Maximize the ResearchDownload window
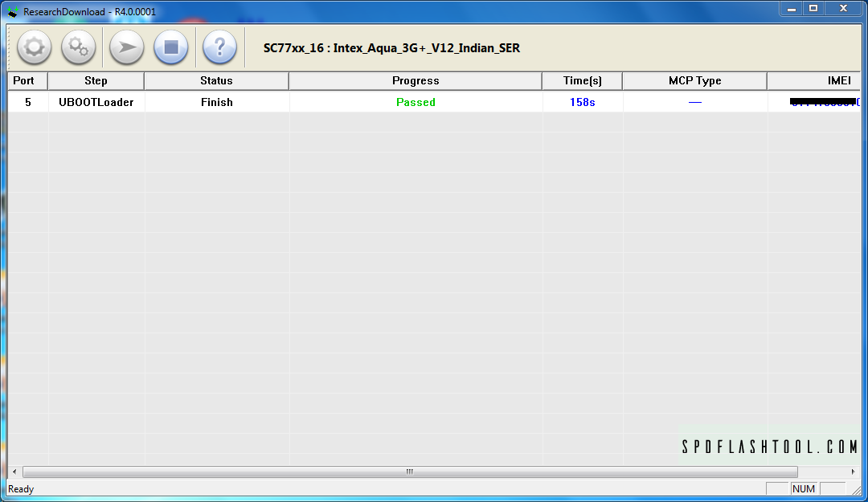Image resolution: width=868 pixels, height=502 pixels. coord(813,9)
